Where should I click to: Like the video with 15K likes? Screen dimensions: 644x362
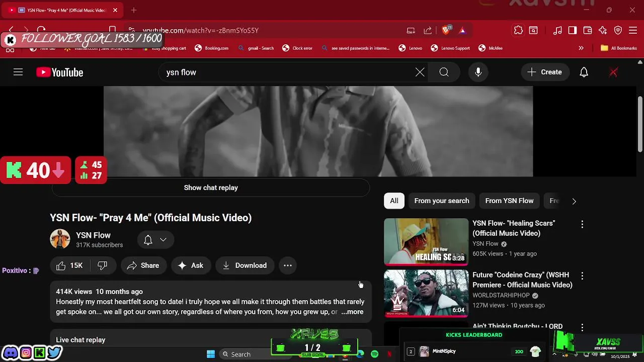(69, 265)
